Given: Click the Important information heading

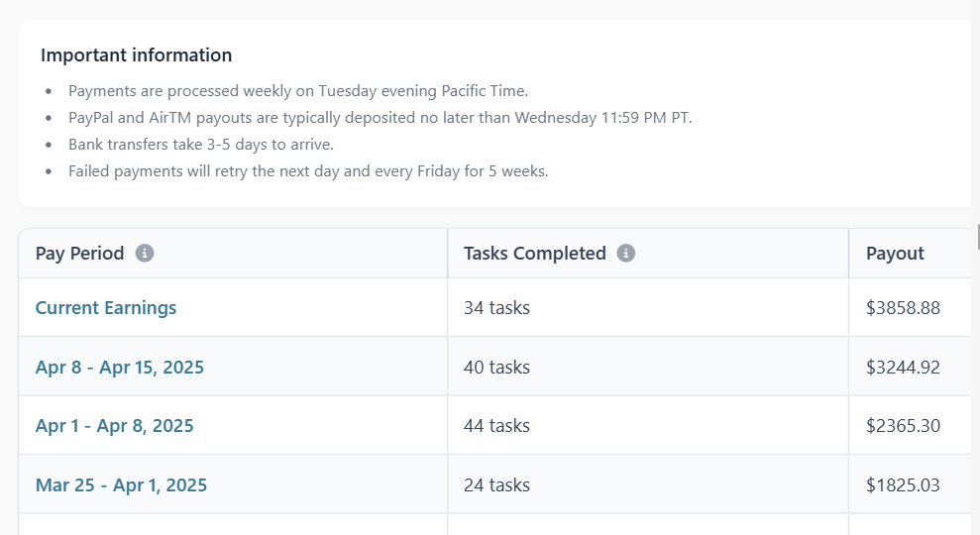Looking at the screenshot, I should click(137, 55).
